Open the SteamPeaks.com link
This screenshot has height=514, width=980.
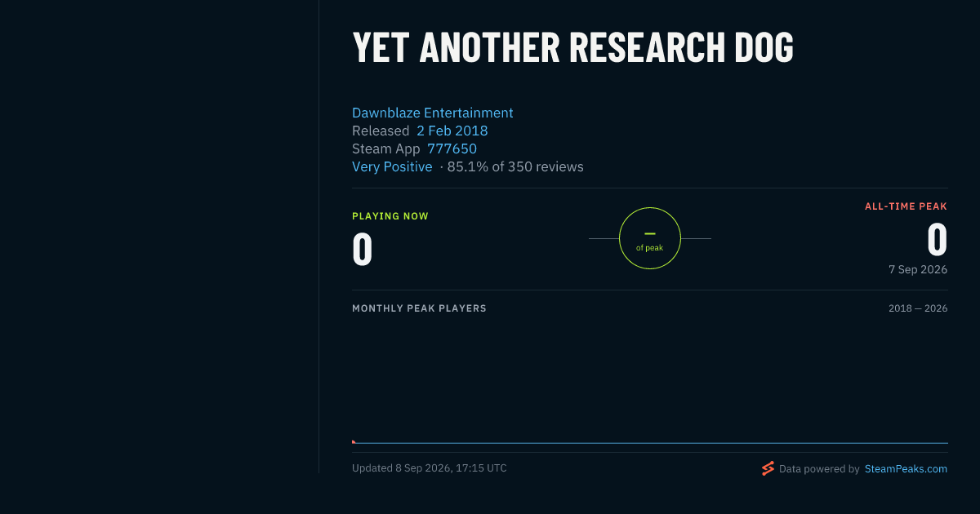coord(906,469)
